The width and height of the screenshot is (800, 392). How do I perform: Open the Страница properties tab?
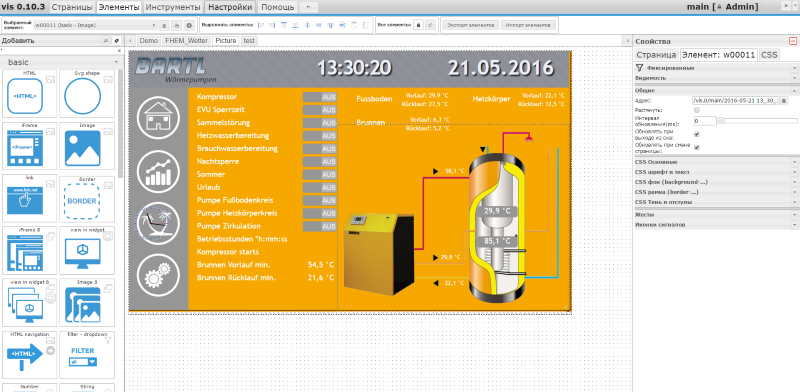657,55
